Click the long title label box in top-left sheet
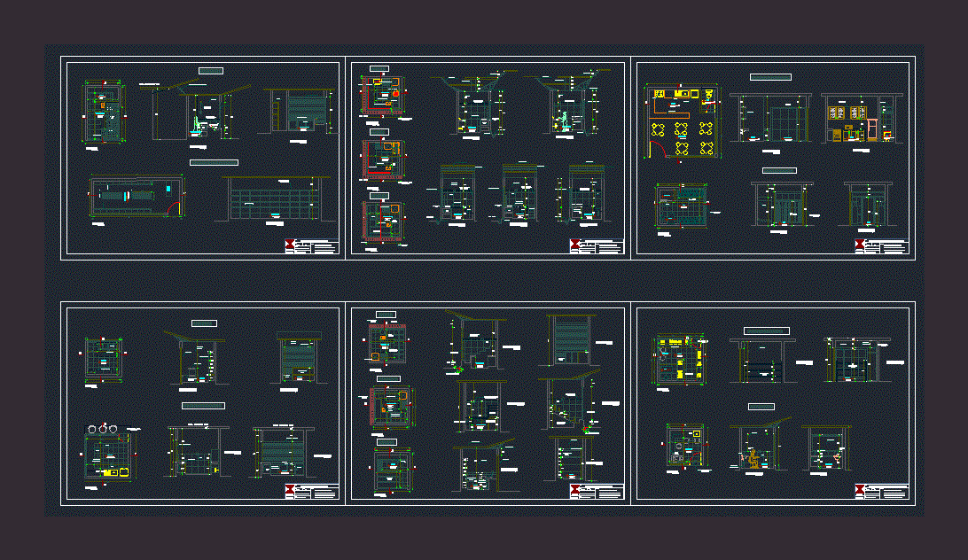 click(x=214, y=162)
